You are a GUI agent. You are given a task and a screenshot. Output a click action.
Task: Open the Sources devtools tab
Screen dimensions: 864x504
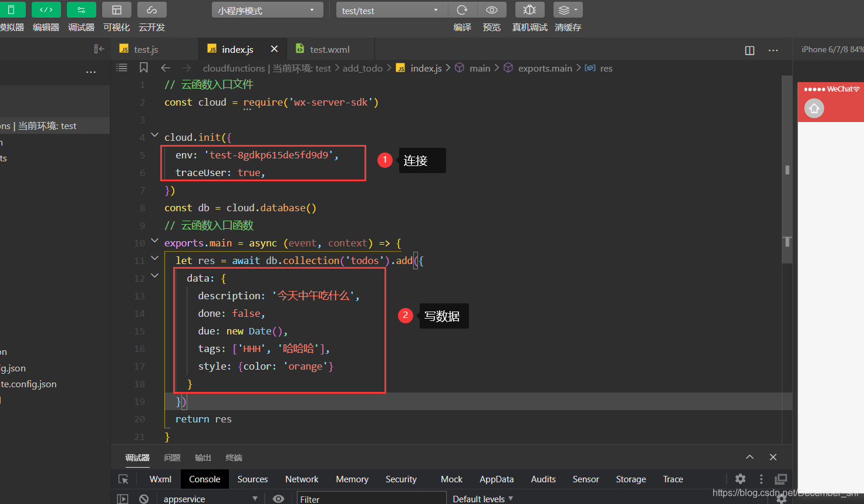tap(252, 479)
